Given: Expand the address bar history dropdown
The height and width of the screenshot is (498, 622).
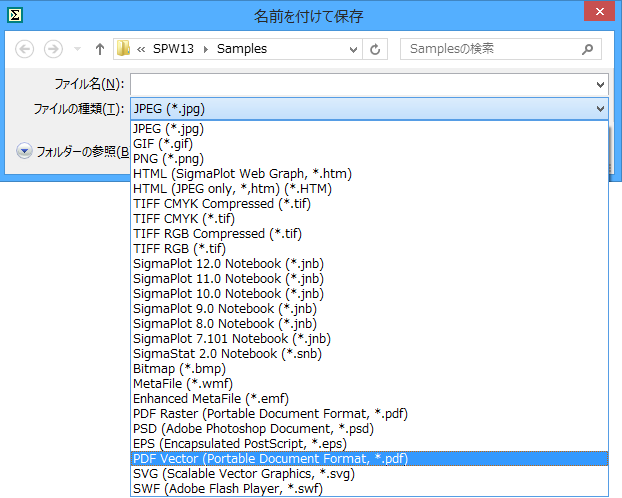Looking at the screenshot, I should coord(353,49).
